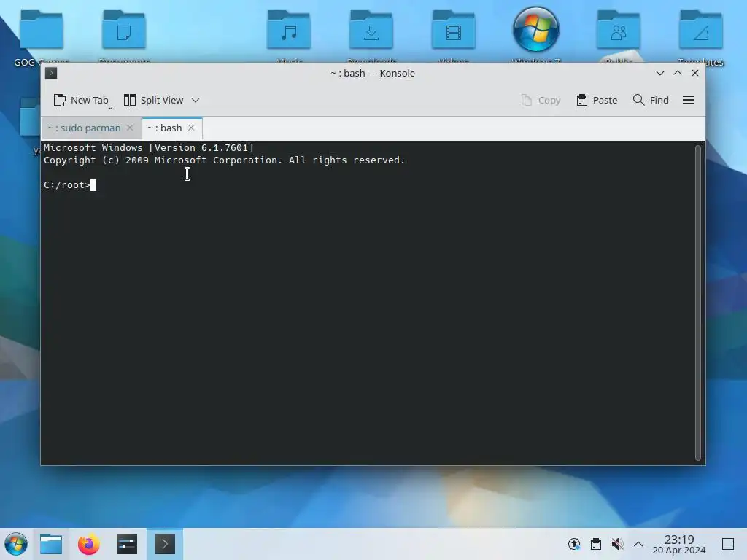This screenshot has height=560, width=747.
Task: Expand the Split View dropdown arrow
Action: (196, 100)
